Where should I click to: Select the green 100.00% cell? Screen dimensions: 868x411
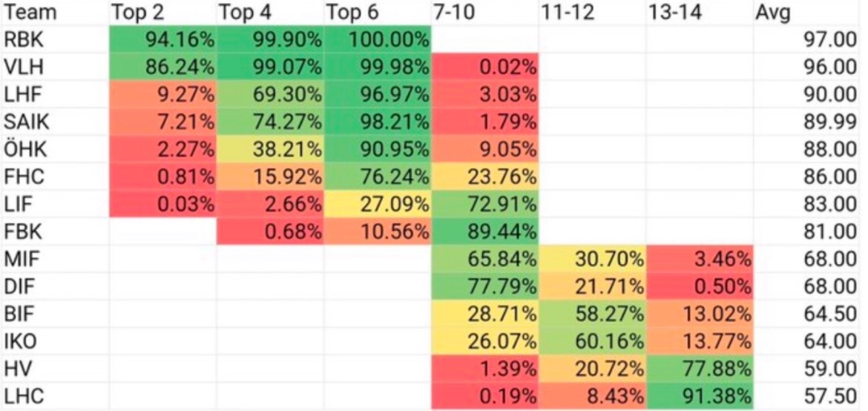coord(378,39)
